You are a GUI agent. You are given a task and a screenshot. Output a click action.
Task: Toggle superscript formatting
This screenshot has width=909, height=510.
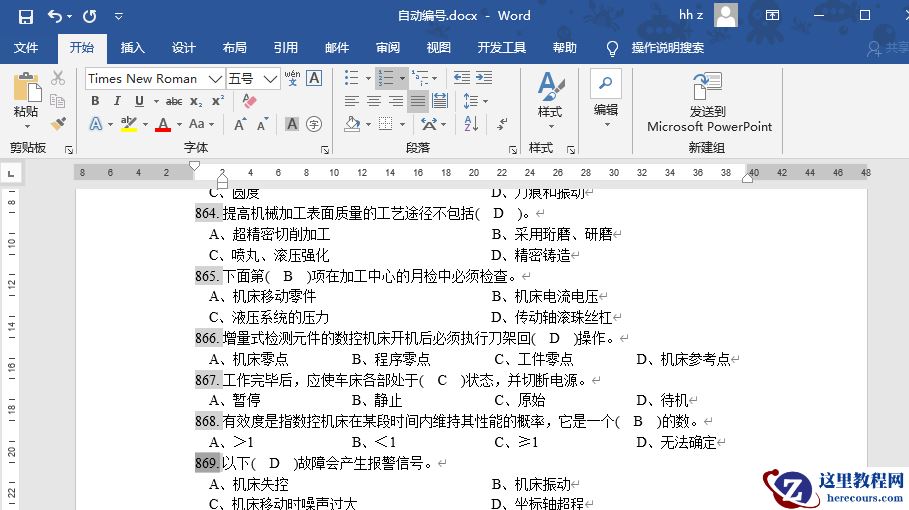tap(218, 101)
